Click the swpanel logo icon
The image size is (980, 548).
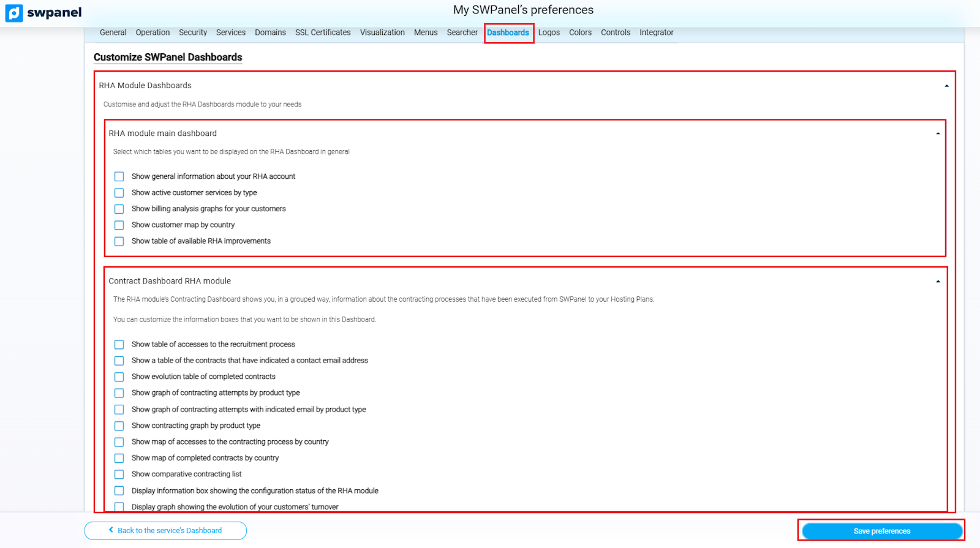[x=14, y=13]
